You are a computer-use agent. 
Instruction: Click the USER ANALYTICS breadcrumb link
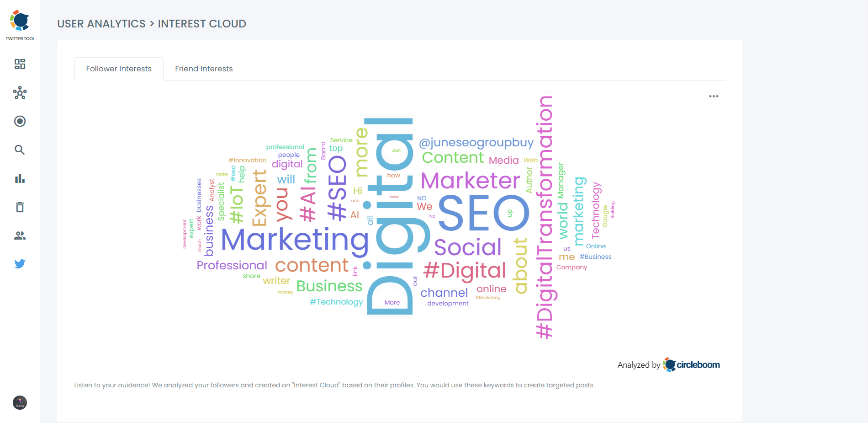click(101, 24)
